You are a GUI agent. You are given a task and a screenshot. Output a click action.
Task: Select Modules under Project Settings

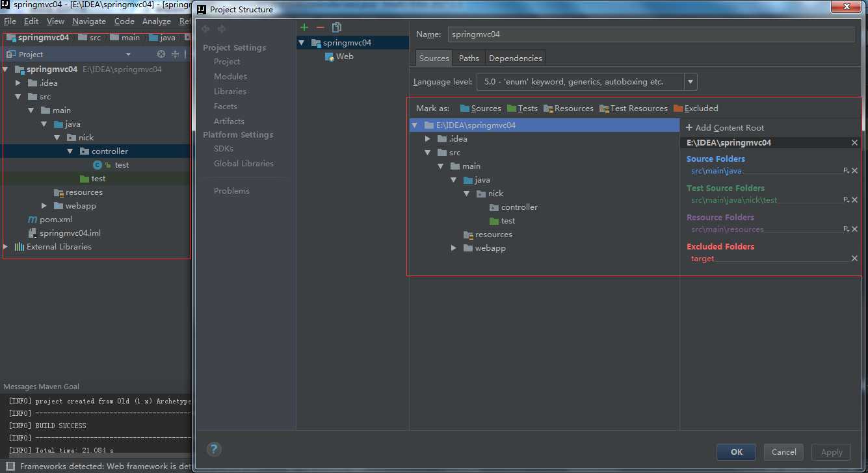(230, 77)
